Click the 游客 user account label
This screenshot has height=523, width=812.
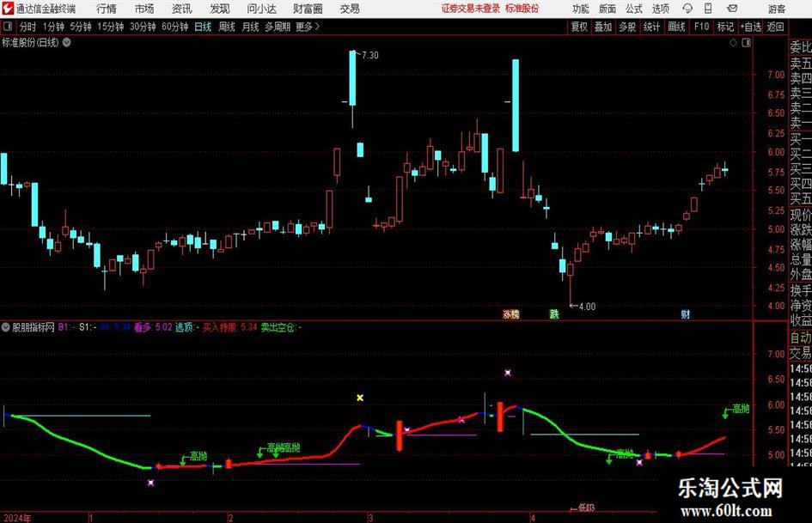click(777, 9)
